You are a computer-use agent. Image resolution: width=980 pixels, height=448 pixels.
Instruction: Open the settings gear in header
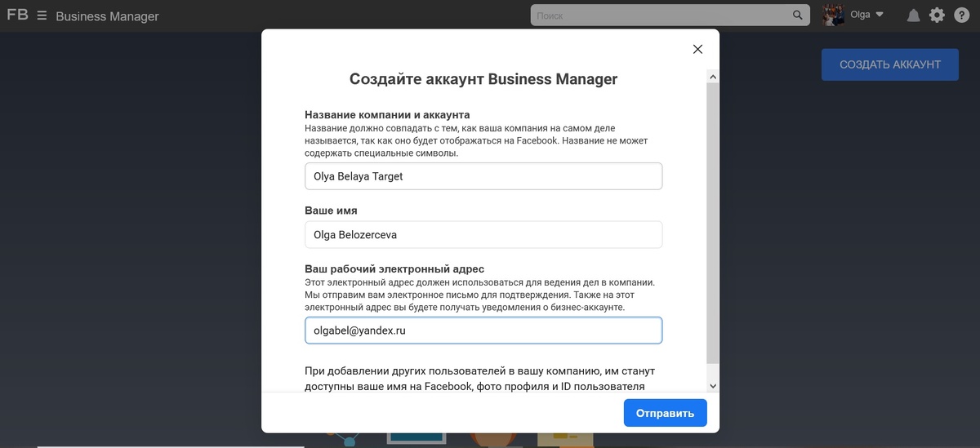[937, 16]
